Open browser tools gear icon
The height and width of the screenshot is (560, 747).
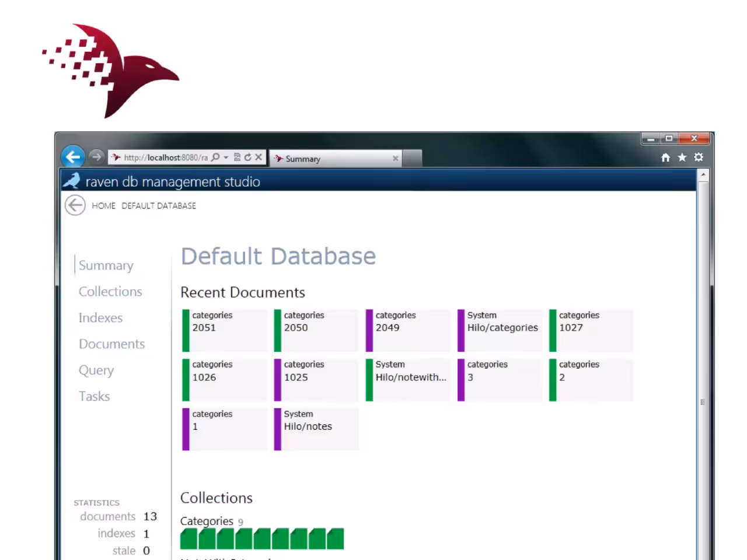(x=699, y=157)
